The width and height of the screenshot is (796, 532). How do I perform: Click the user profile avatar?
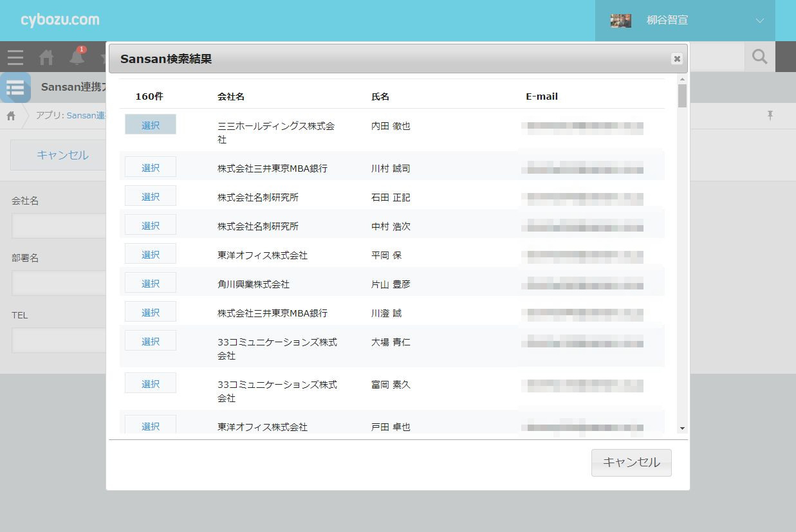[x=620, y=21]
